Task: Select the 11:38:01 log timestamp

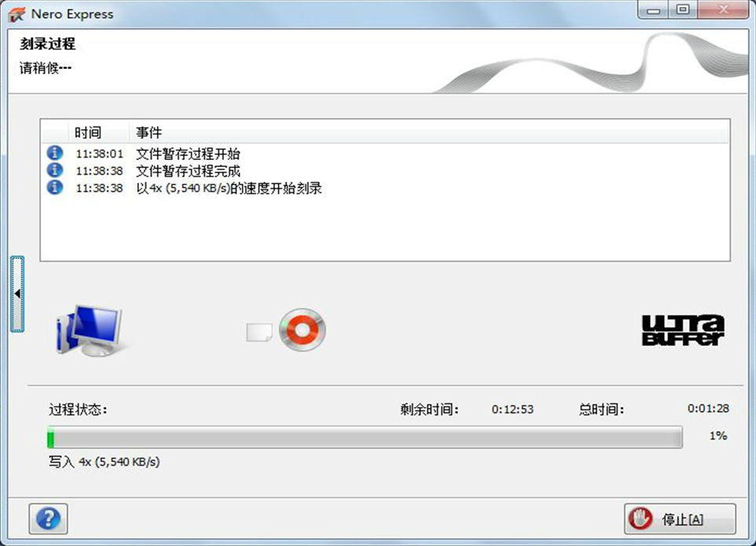Action: coord(100,154)
